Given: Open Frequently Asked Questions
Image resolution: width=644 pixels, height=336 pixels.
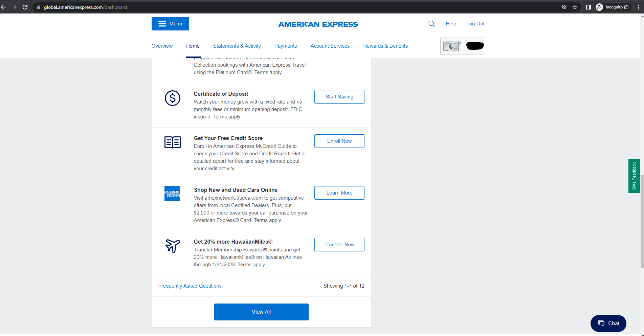Looking at the screenshot, I should click(190, 286).
